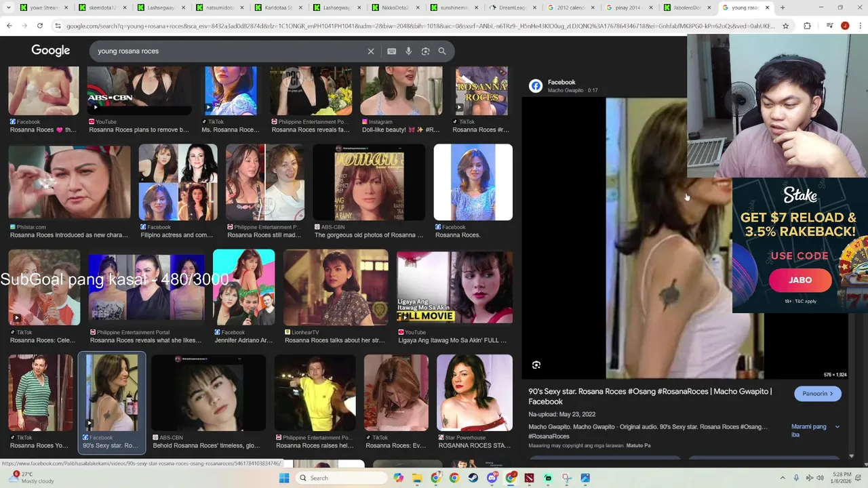Switch to the JaboleroDota tab
The height and width of the screenshot is (488, 868).
point(686,7)
